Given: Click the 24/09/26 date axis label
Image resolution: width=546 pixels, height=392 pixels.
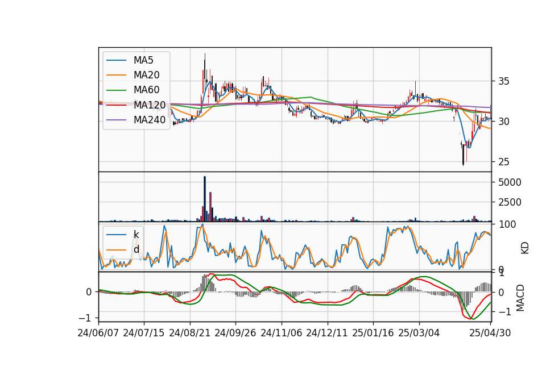Looking at the screenshot, I should click(x=235, y=333).
